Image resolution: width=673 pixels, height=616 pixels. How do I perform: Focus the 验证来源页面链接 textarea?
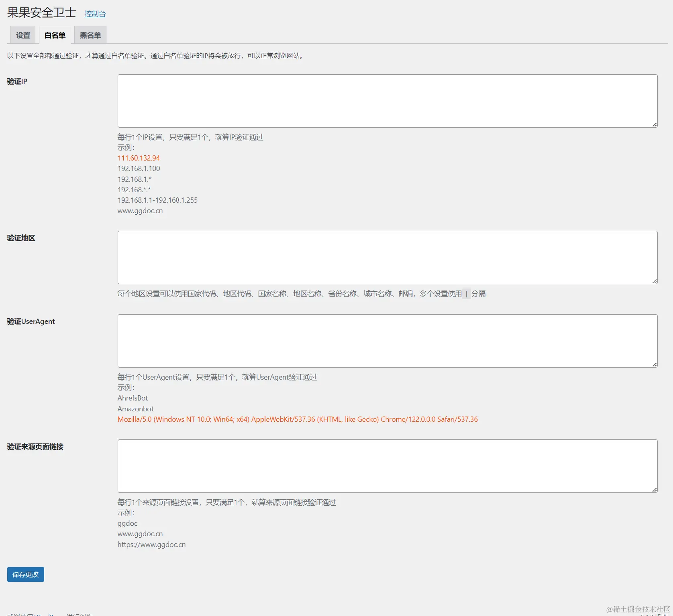coord(387,466)
